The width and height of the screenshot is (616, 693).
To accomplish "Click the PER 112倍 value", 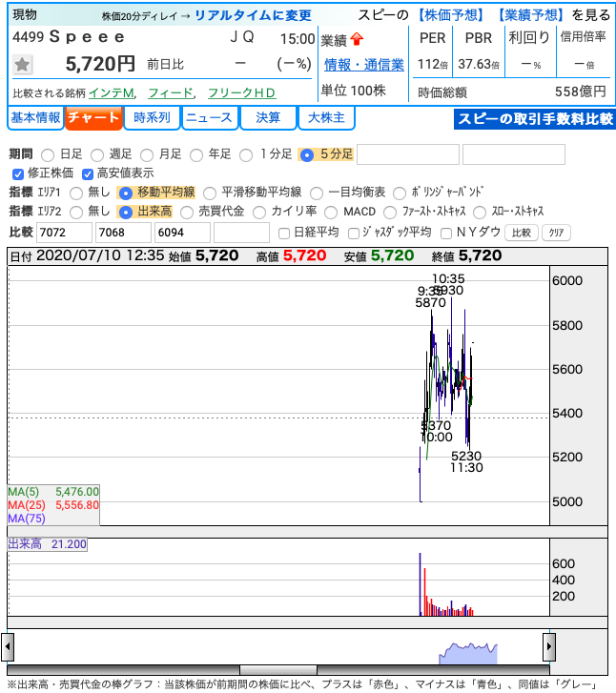I will (x=433, y=65).
